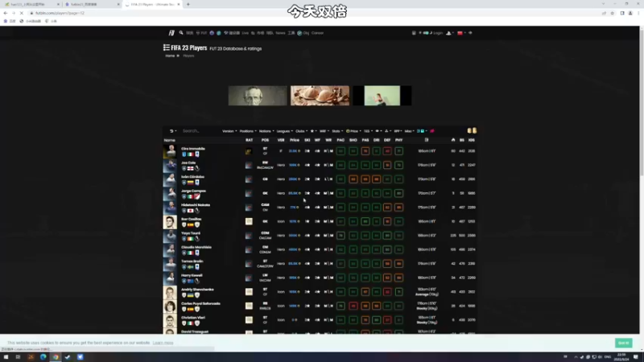Image resolution: width=644 pixels, height=362 pixels.
Task: Open a new browser tab
Action: (188, 4)
